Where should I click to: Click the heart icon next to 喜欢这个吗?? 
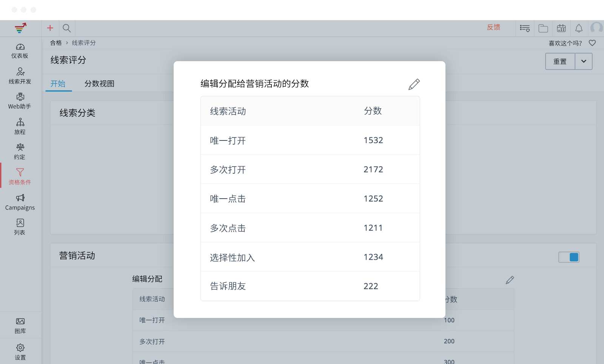[592, 43]
